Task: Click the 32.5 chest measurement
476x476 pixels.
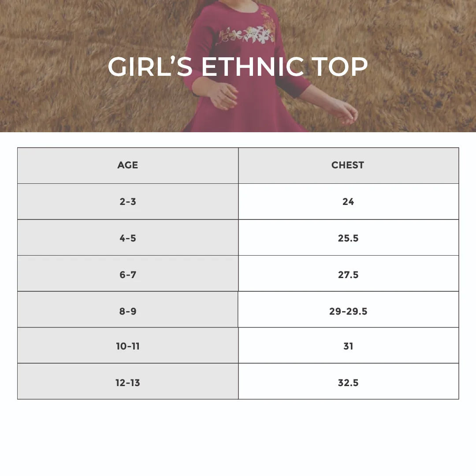Action: click(x=348, y=383)
